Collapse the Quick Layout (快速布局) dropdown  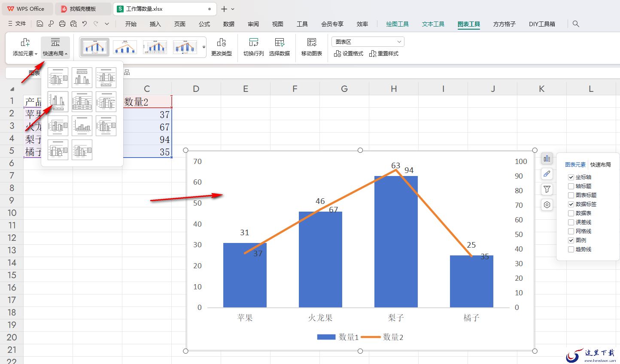tap(55, 47)
